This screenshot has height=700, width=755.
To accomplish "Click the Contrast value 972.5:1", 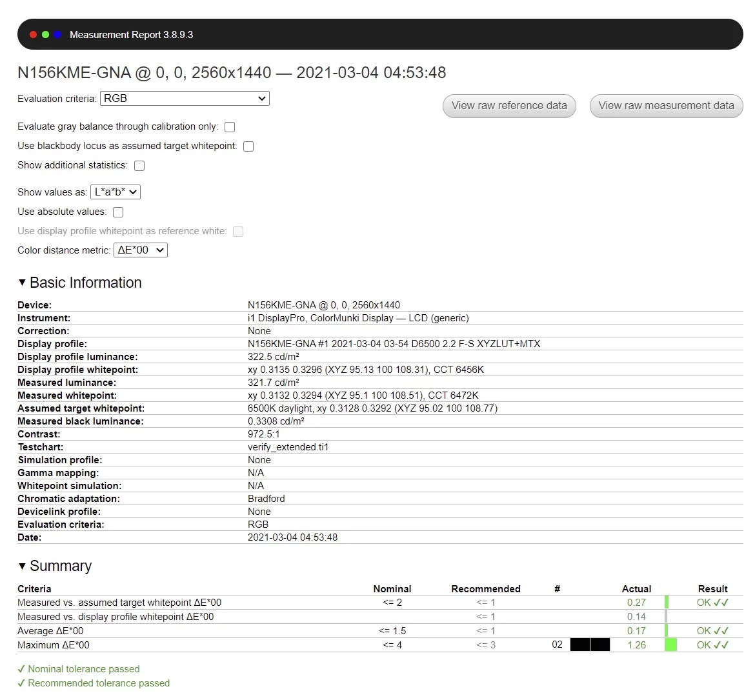I will (x=263, y=434).
